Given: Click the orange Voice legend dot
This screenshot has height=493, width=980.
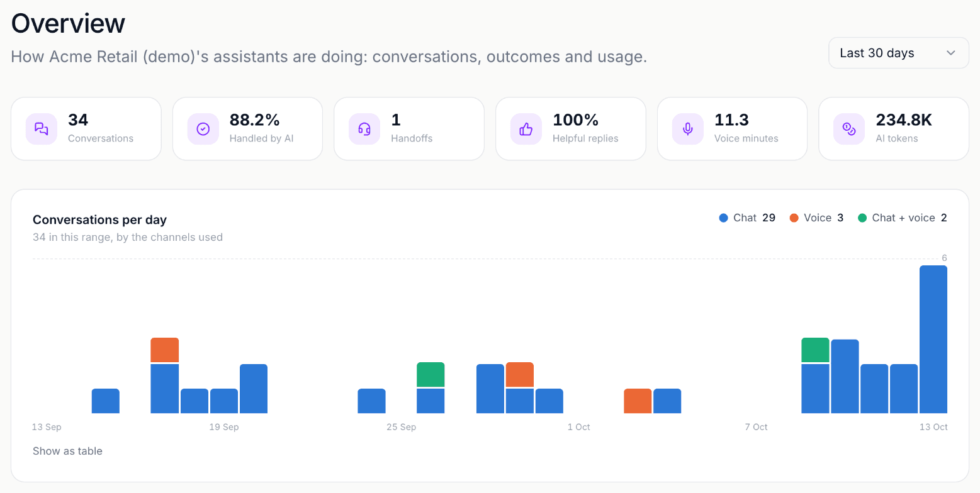Looking at the screenshot, I should point(794,218).
